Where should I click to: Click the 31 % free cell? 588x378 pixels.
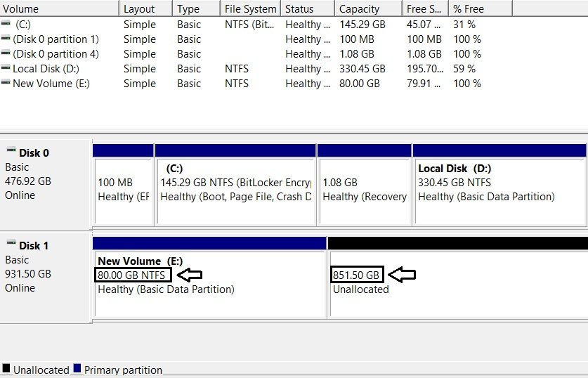click(x=464, y=25)
